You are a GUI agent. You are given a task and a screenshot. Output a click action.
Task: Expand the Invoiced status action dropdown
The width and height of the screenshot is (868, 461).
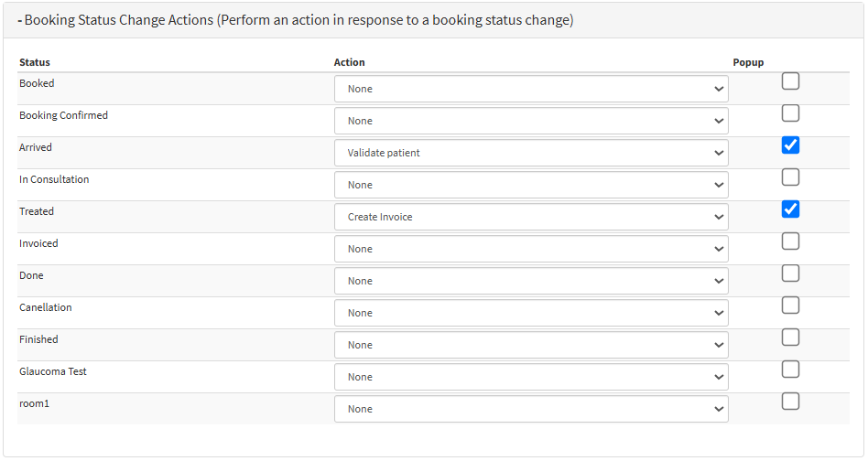pos(531,250)
